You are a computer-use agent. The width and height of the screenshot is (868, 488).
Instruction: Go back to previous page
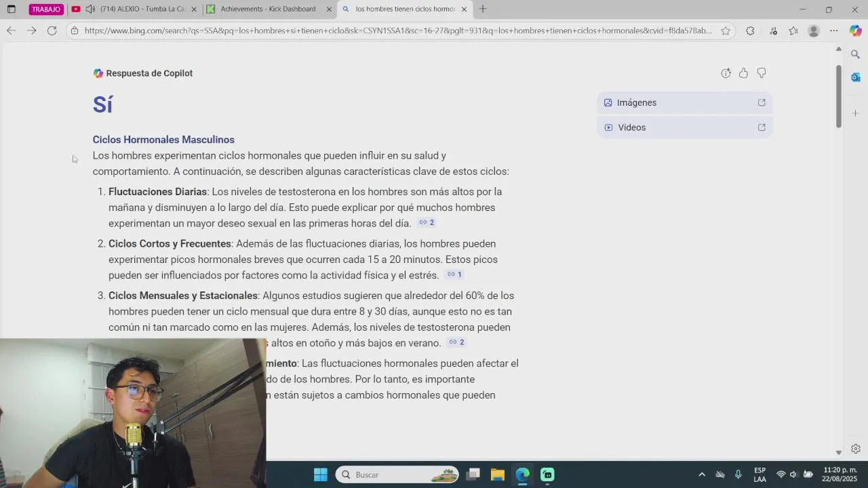point(11,30)
